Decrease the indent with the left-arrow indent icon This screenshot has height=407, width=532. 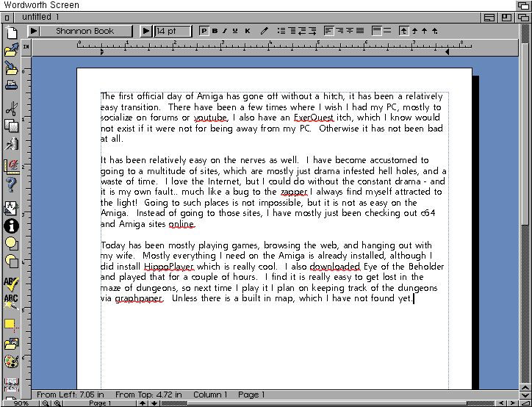click(302, 31)
